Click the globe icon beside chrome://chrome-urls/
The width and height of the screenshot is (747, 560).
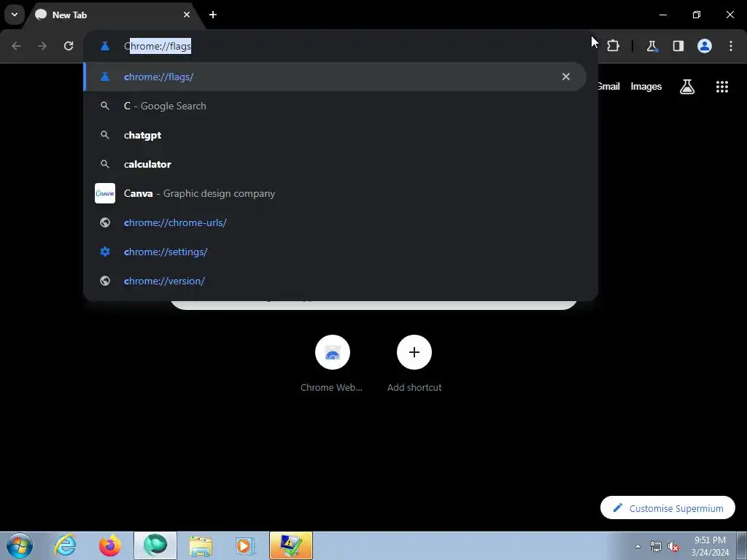pos(105,222)
